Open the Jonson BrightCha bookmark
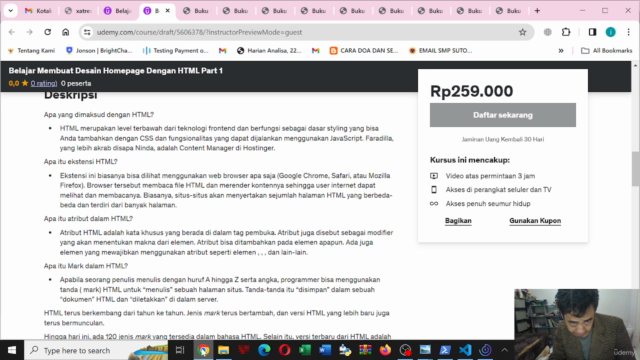Screen dimensions: 640x360 (99, 51)
